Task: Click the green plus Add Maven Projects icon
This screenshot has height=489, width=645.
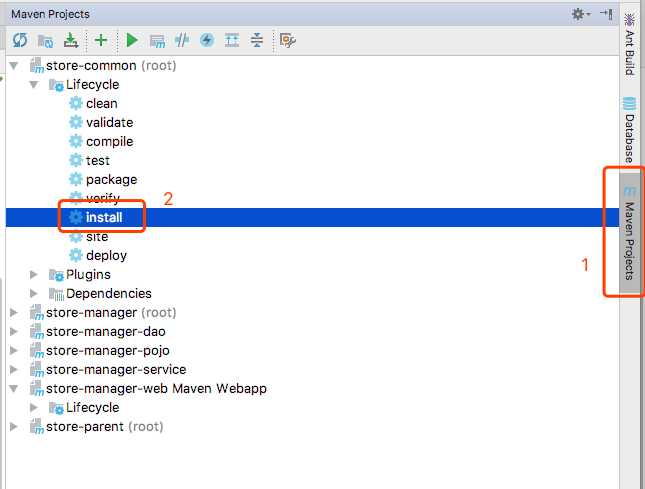Action: [101, 40]
